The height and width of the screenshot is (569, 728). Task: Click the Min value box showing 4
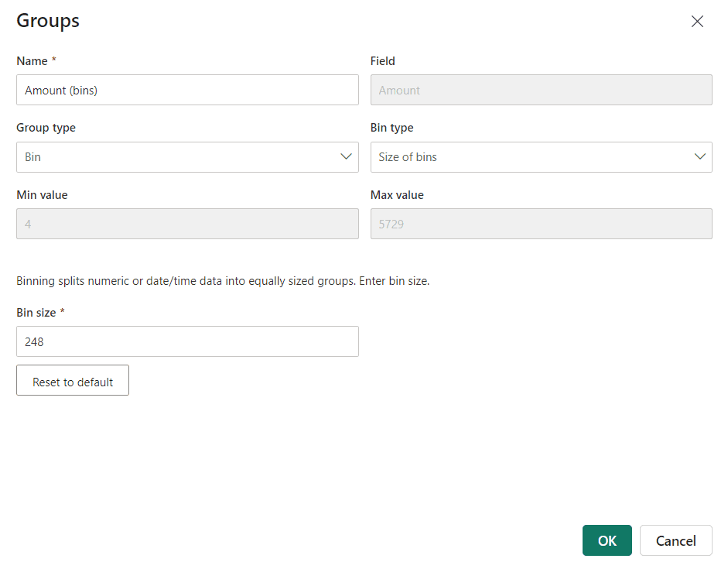pyautogui.click(x=187, y=224)
